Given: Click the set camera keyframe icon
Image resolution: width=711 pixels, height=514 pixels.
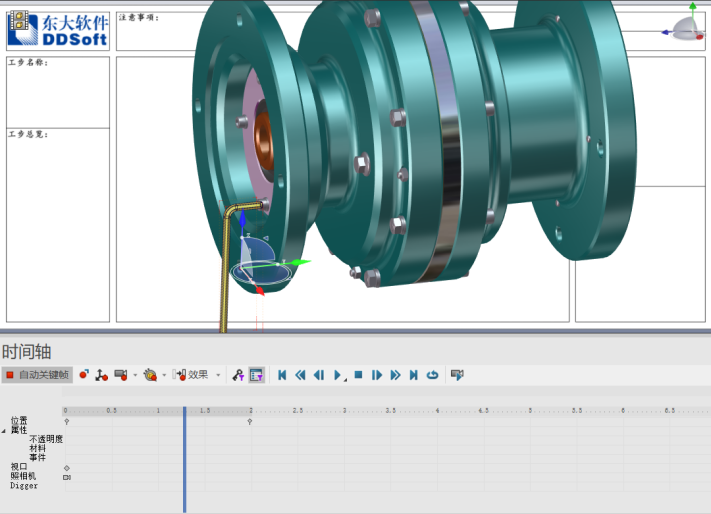Looking at the screenshot, I should tap(121, 375).
